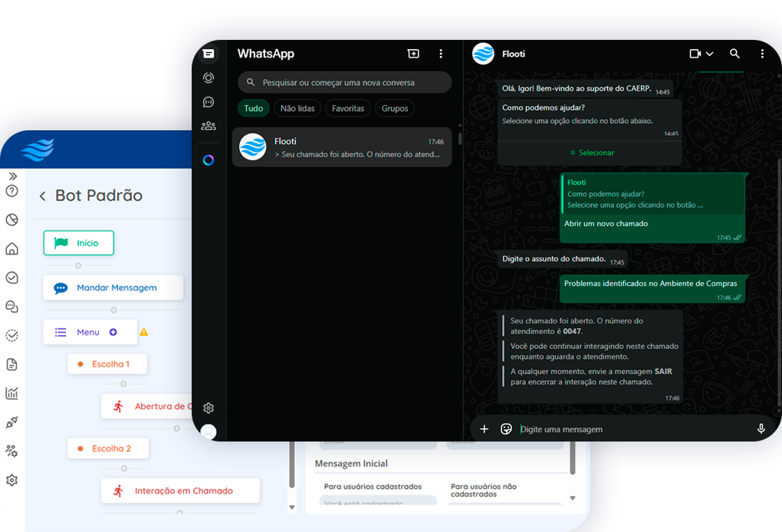Go back from Bot Padrão page

pyautogui.click(x=43, y=196)
